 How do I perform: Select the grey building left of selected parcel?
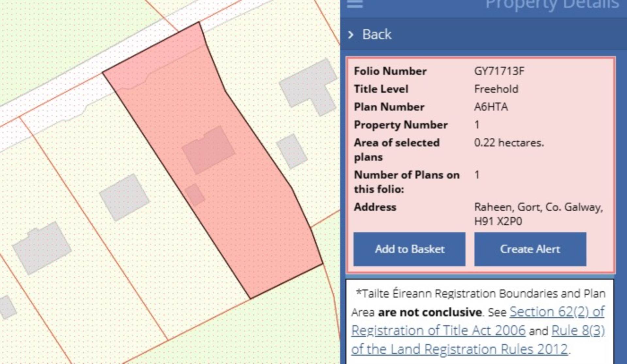point(124,197)
